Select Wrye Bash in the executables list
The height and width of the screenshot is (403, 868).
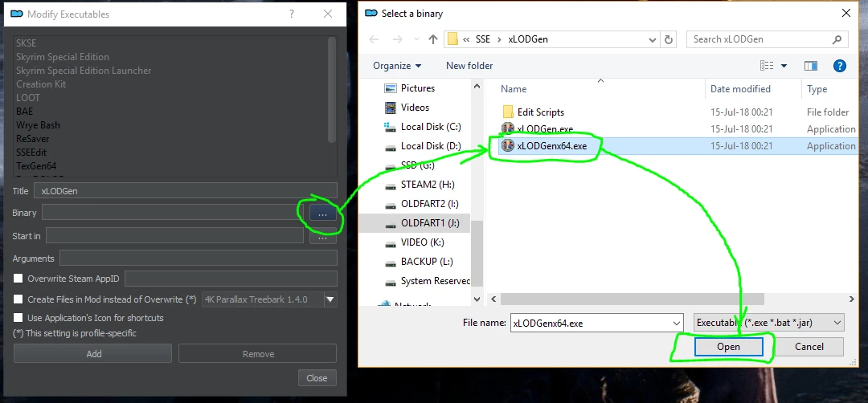(x=38, y=125)
